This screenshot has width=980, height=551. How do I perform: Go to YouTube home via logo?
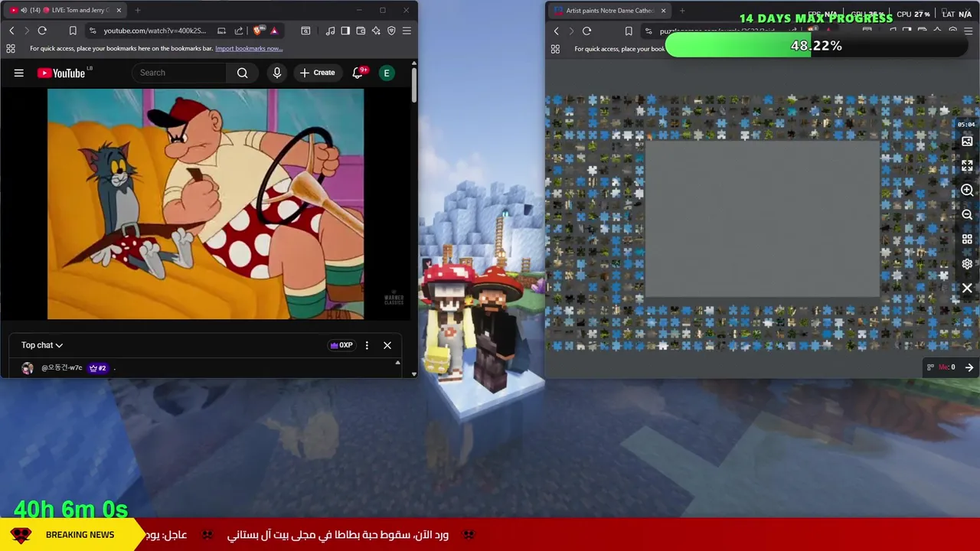pyautogui.click(x=61, y=73)
